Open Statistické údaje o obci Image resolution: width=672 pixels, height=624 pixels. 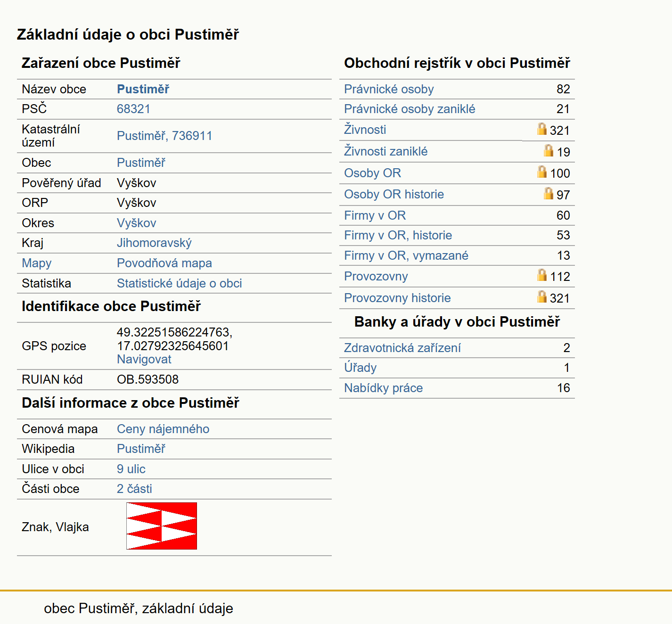pos(180,283)
